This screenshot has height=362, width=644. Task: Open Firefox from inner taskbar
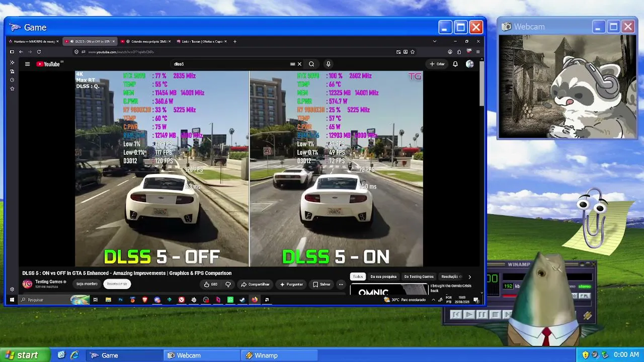coord(255,300)
